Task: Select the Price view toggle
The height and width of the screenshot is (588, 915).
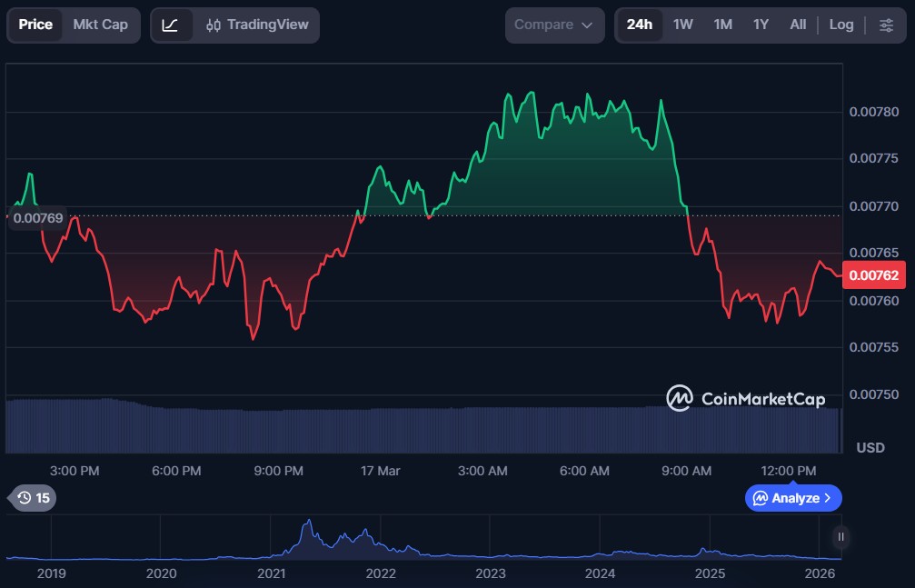Action: (35, 25)
